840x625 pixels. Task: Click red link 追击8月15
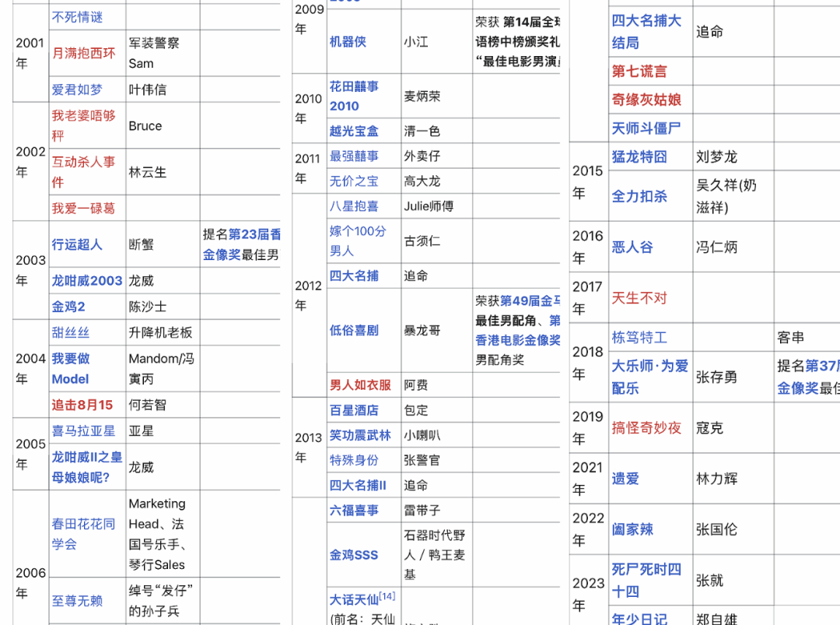click(82, 405)
